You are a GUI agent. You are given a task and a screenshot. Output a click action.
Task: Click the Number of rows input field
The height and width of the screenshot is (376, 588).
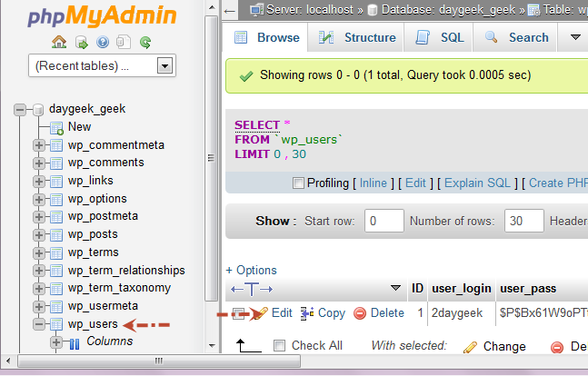523,221
